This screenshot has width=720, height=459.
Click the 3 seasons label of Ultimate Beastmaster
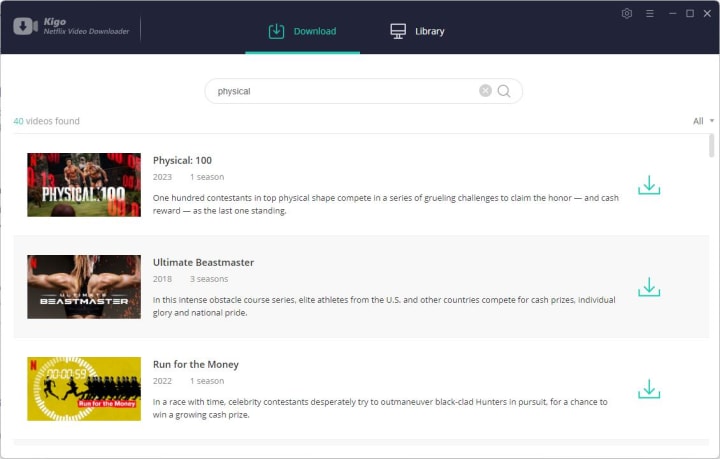click(x=209, y=279)
